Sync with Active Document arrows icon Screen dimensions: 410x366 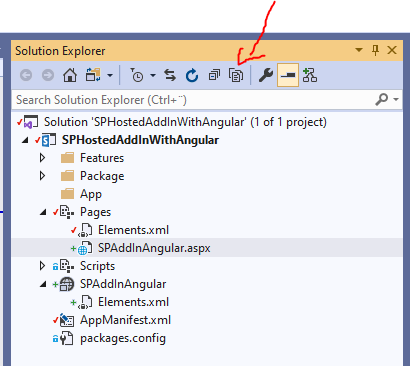click(x=170, y=75)
